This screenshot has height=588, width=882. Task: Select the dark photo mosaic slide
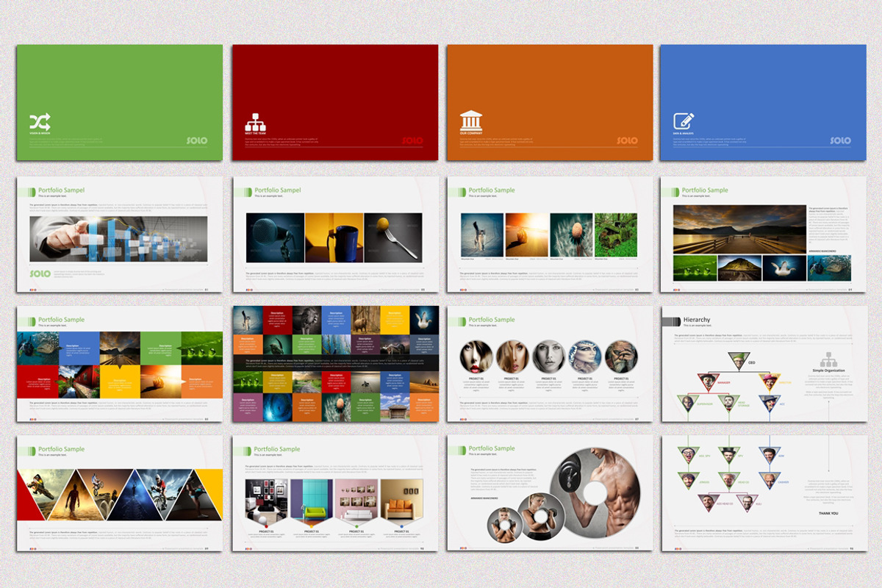336,364
